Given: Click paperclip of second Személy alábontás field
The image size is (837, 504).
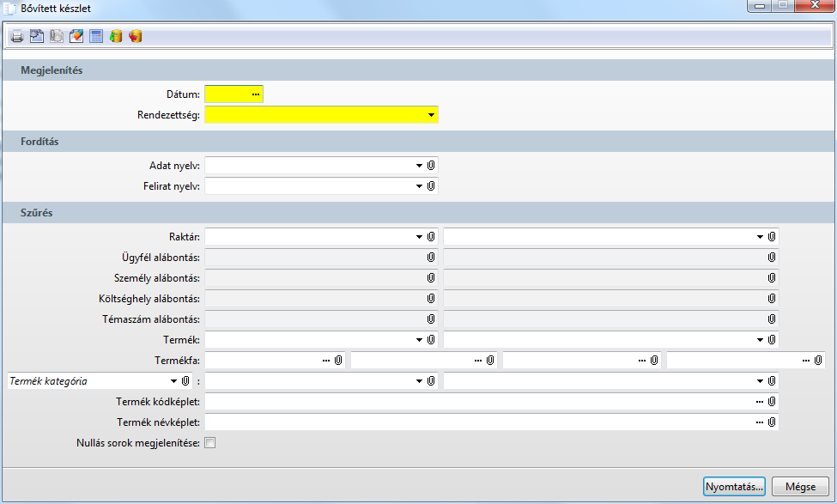Looking at the screenshot, I should (x=772, y=277).
